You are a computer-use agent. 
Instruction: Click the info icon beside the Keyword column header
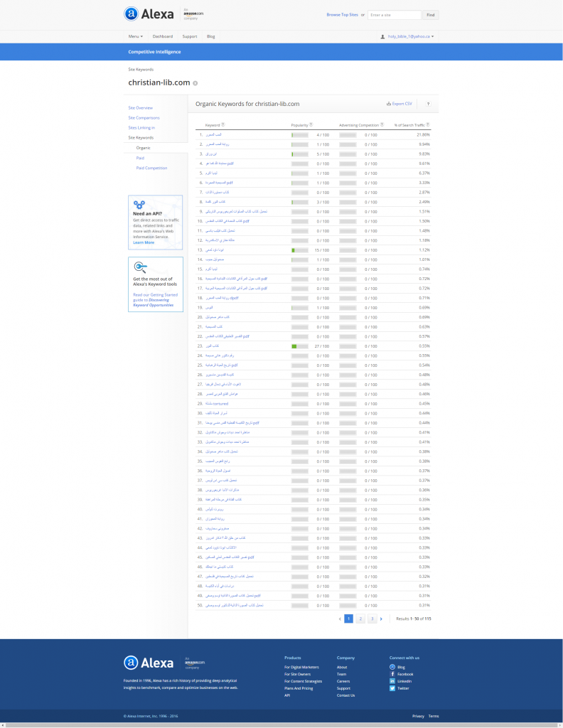[223, 124]
